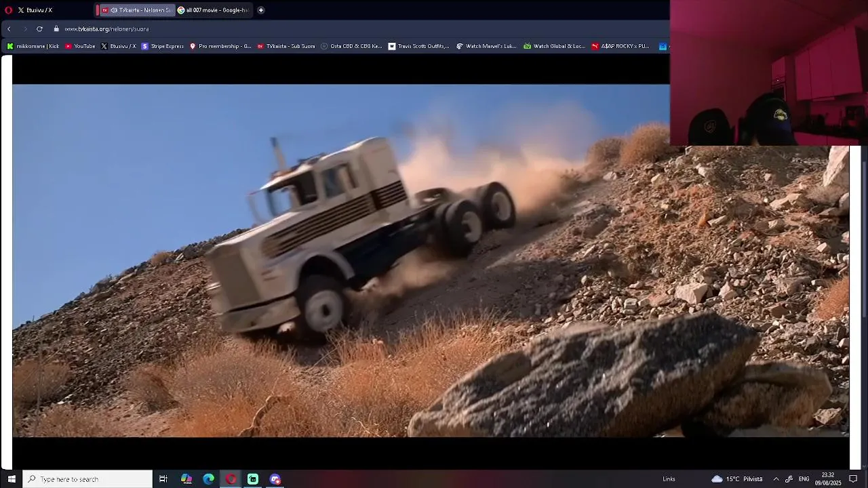Open Task View on the taskbar

[163, 479]
